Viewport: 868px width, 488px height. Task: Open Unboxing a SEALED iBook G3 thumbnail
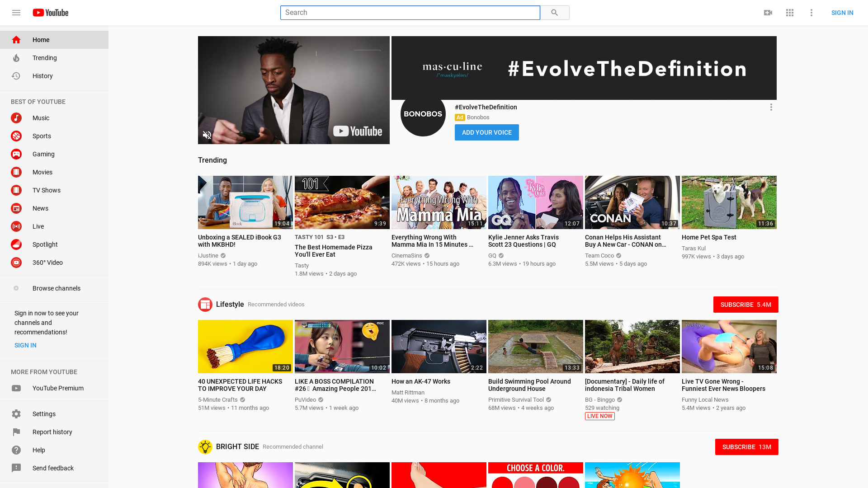coord(245,202)
